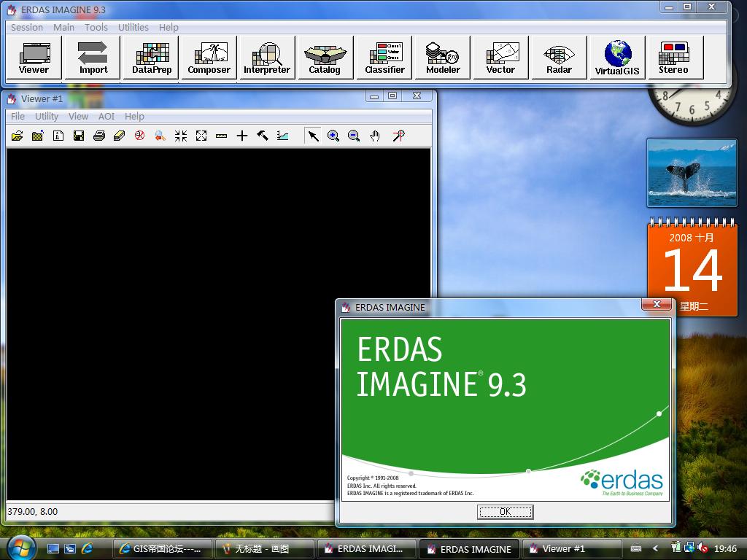Image resolution: width=747 pixels, height=560 pixels.
Task: Click the eraser icon in Viewer toolbar
Action: click(120, 136)
